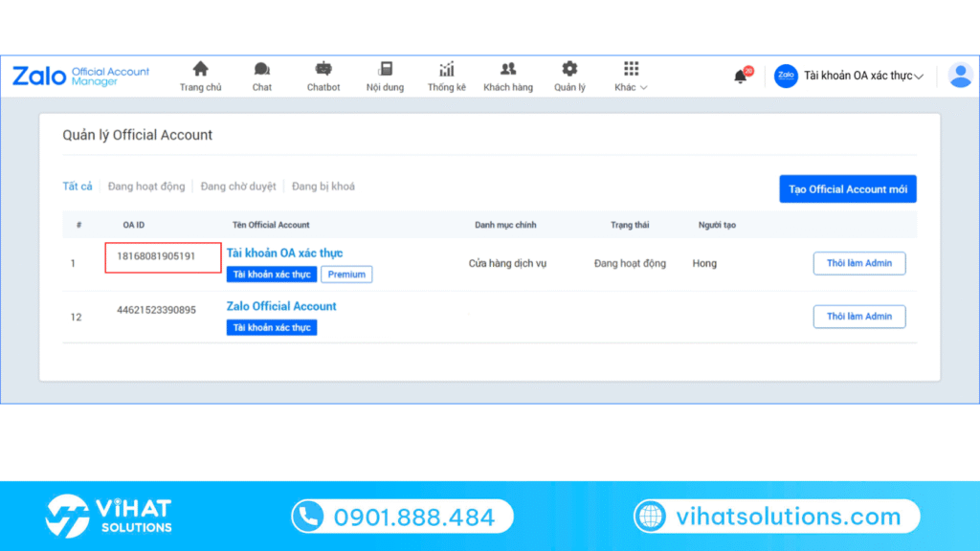Click the Cửa hàng dịch vụ category cell
980x551 pixels.
click(x=507, y=264)
